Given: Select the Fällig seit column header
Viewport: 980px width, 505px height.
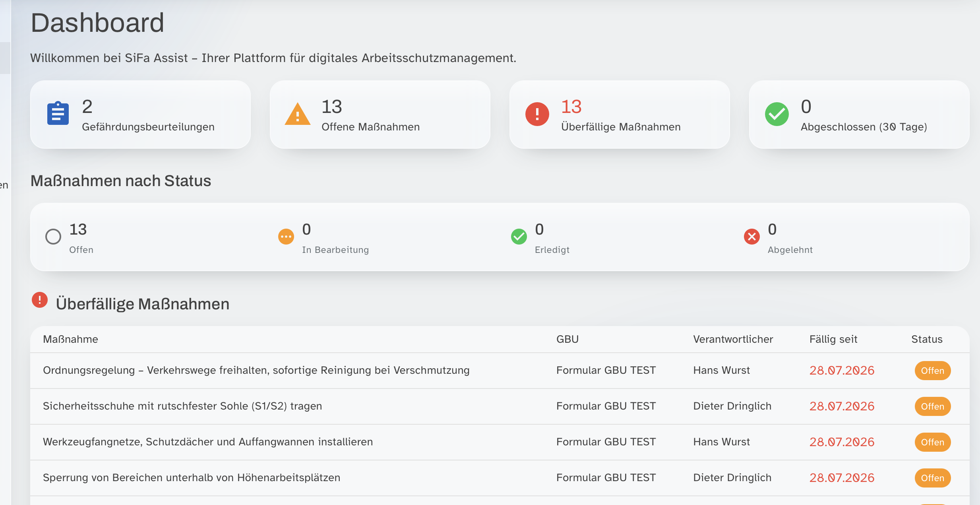Looking at the screenshot, I should tap(833, 339).
